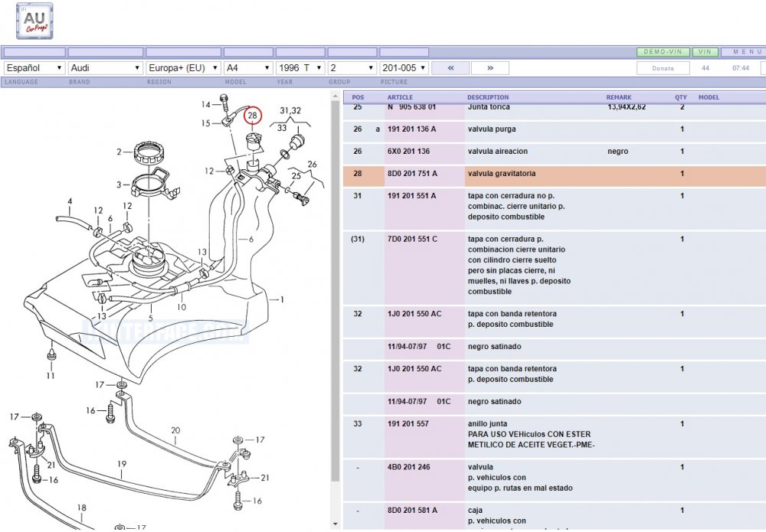Click part number 11 in the diagram
Image resolution: width=766 pixels, height=532 pixels.
pyautogui.click(x=51, y=376)
